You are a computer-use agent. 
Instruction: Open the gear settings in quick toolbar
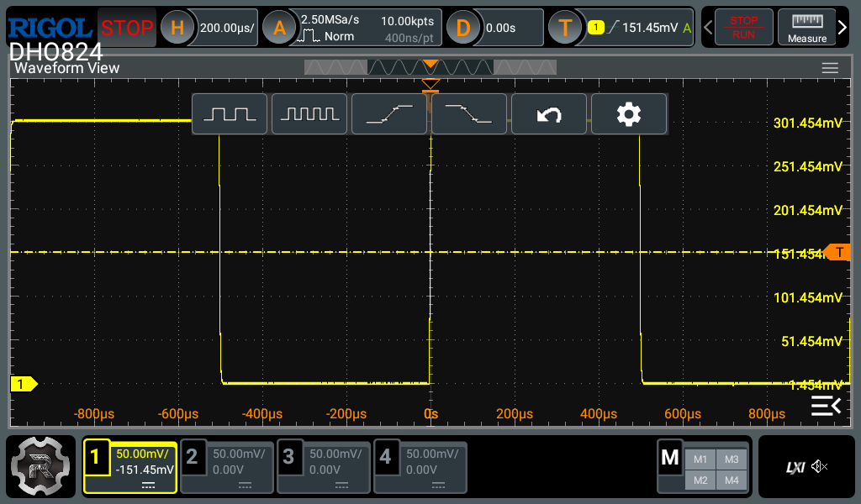pyautogui.click(x=629, y=114)
